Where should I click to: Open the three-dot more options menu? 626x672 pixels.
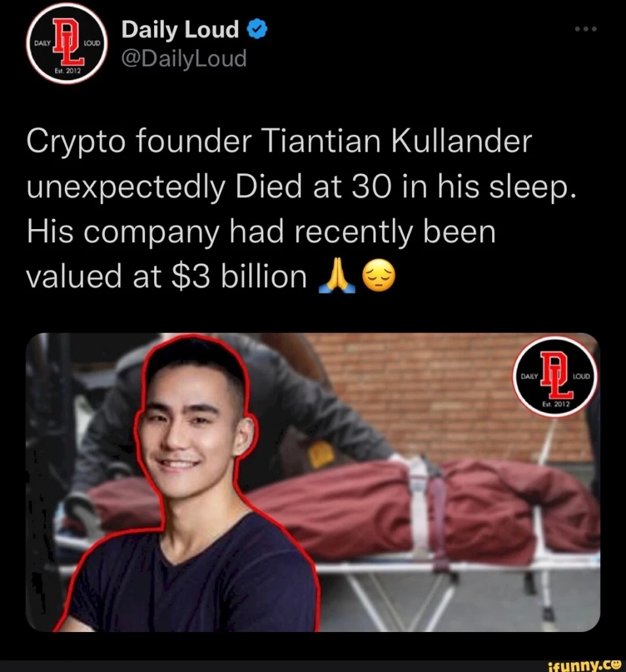click(x=586, y=29)
